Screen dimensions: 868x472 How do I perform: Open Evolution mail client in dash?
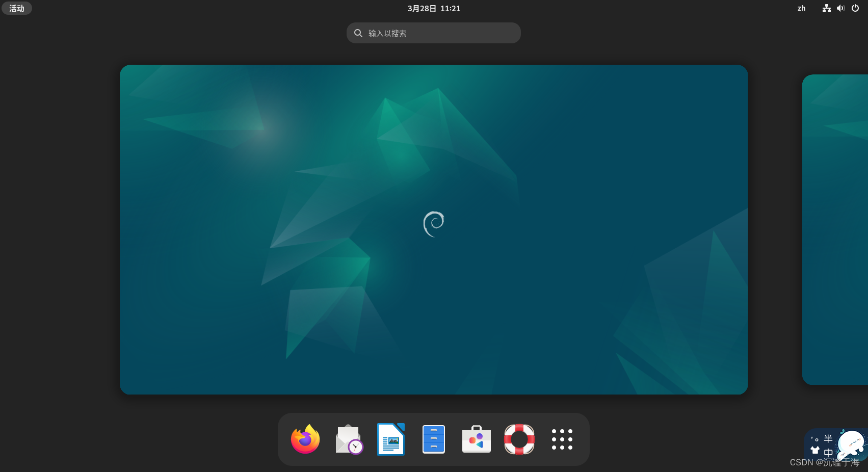349,439
